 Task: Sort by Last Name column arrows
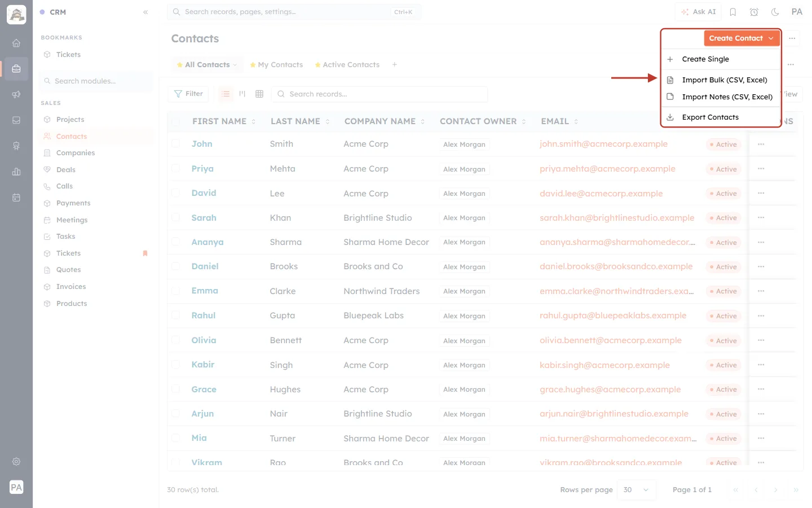(328, 121)
